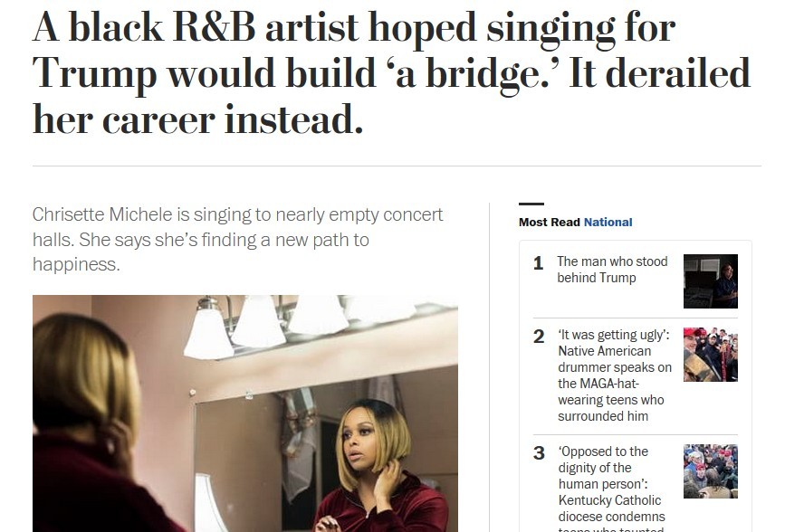The image size is (785, 532).
Task: Click thumbnail for the first most-read story
Action: [710, 281]
